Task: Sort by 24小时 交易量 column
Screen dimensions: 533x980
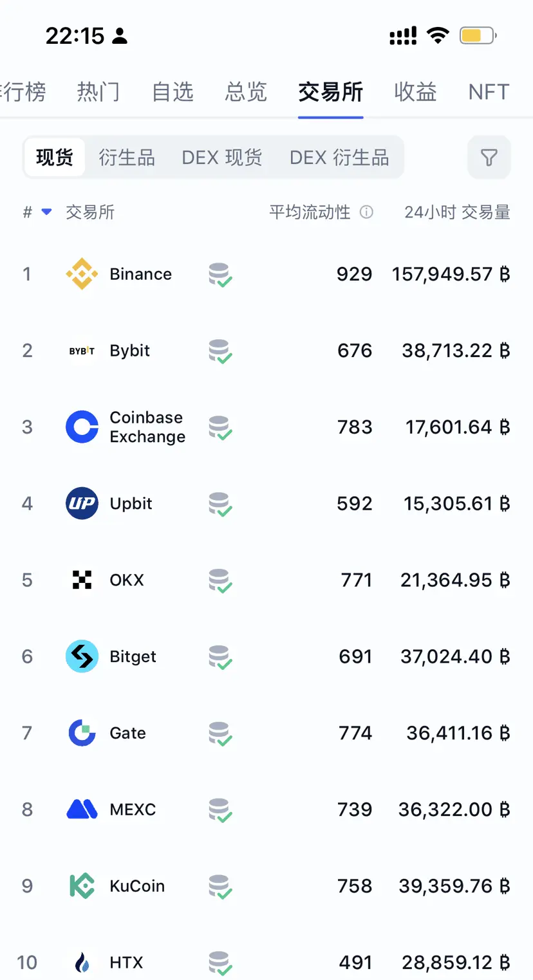Action: click(x=457, y=212)
